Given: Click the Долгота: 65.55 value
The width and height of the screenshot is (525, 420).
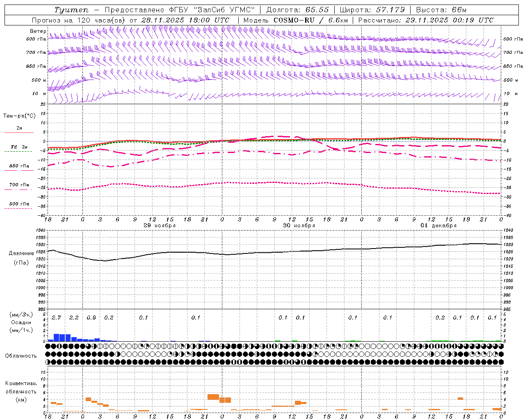Looking at the screenshot, I should coord(298,10).
